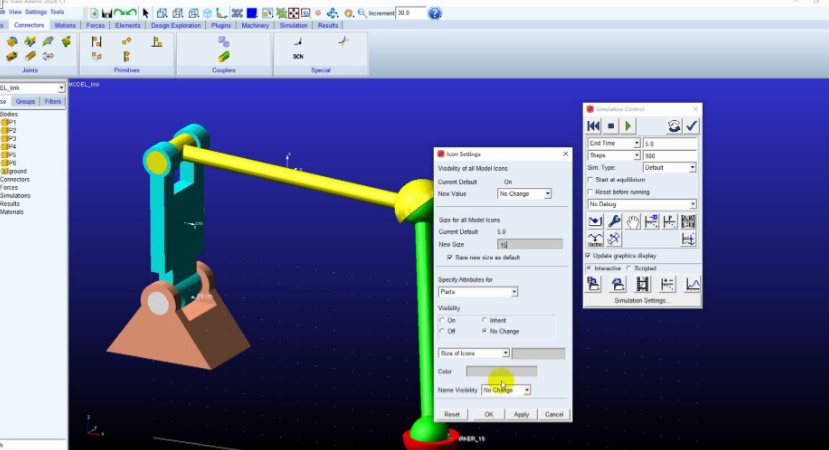Click the film strip animation icon
Image resolution: width=829 pixels, height=450 pixels.
coord(644,285)
